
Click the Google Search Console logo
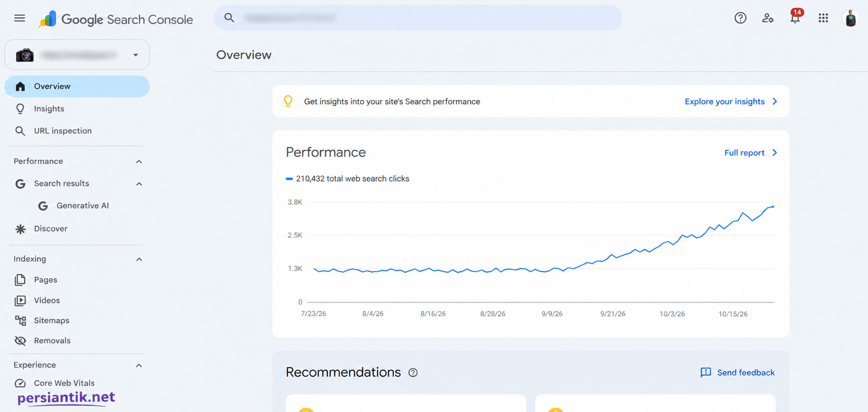tap(116, 19)
